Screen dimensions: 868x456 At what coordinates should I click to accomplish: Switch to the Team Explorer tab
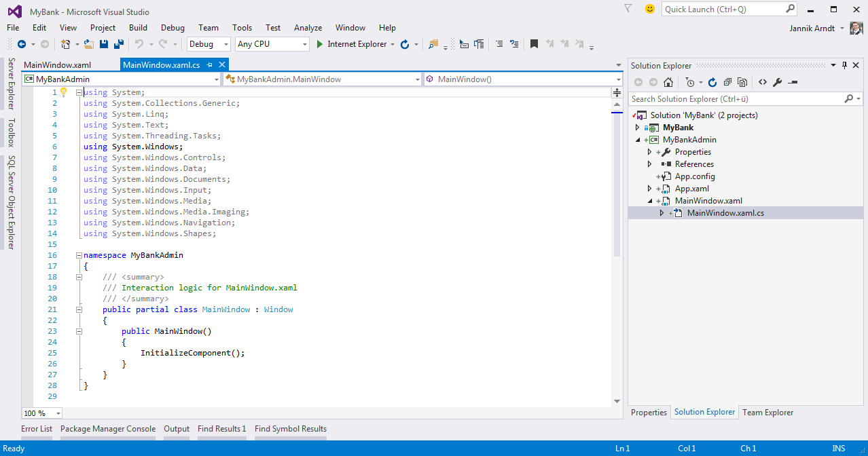click(x=767, y=413)
